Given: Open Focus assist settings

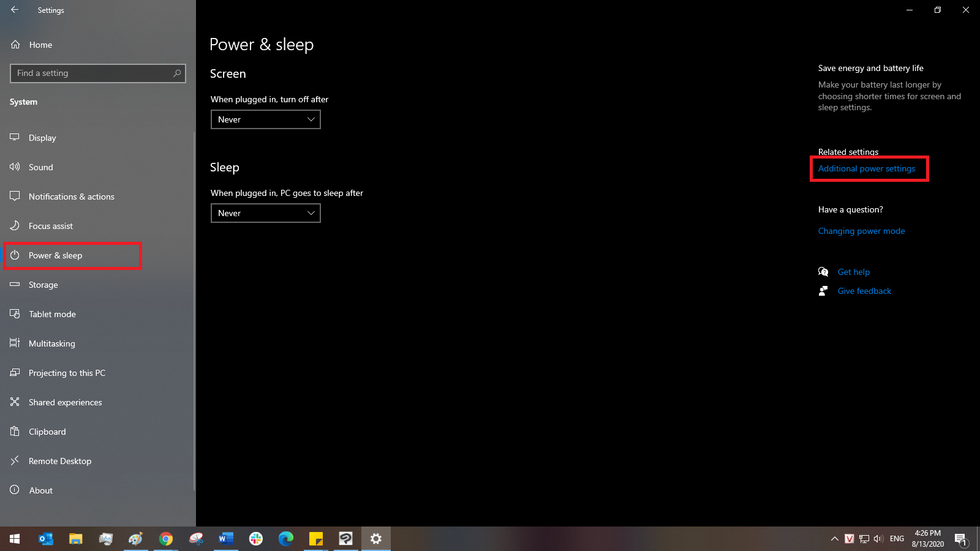Looking at the screenshot, I should (x=98, y=226).
